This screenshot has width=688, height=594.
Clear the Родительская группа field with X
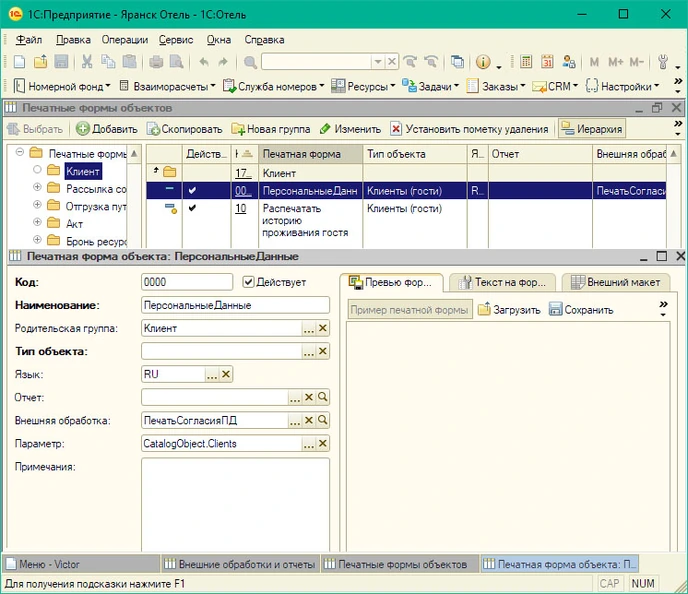click(323, 328)
